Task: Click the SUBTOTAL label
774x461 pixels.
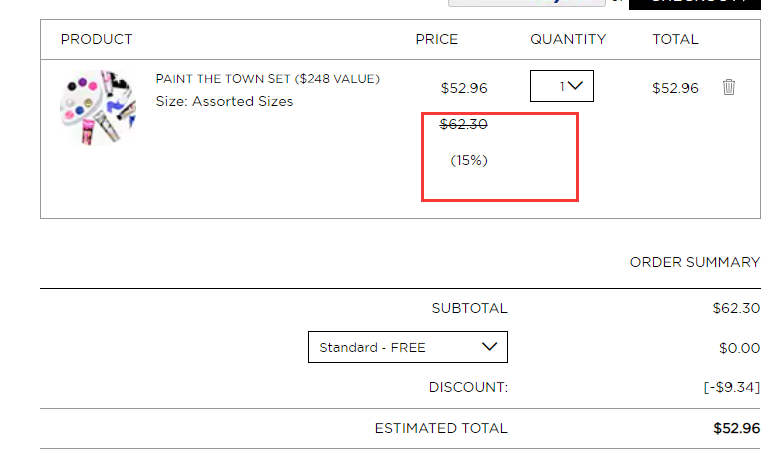Action: [x=469, y=308]
